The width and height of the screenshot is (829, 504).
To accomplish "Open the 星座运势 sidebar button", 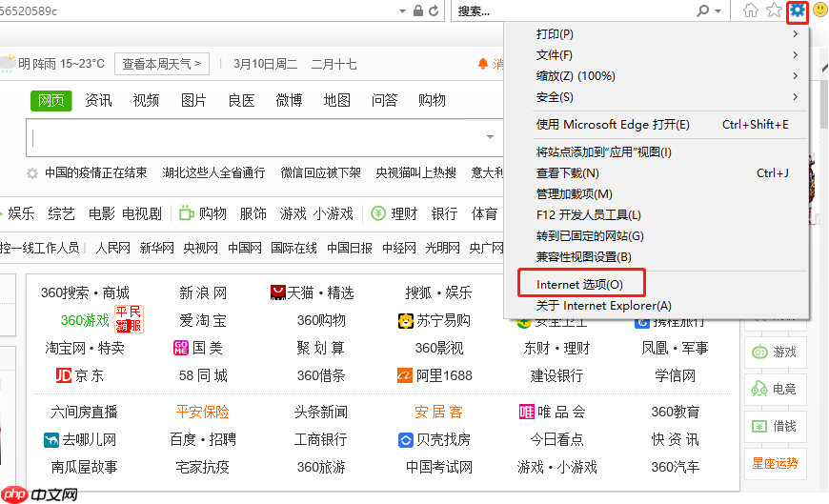I will point(775,464).
